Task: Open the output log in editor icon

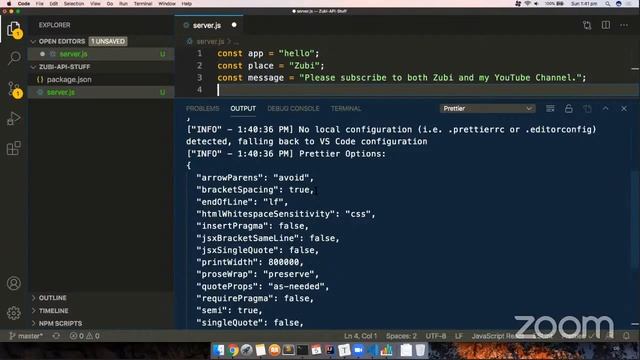Action: (x=587, y=109)
